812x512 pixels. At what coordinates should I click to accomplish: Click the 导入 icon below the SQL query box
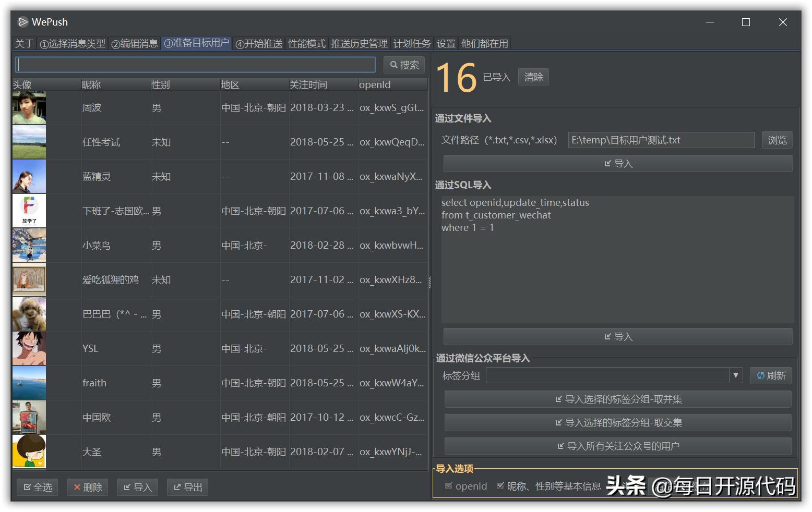[x=608, y=336]
